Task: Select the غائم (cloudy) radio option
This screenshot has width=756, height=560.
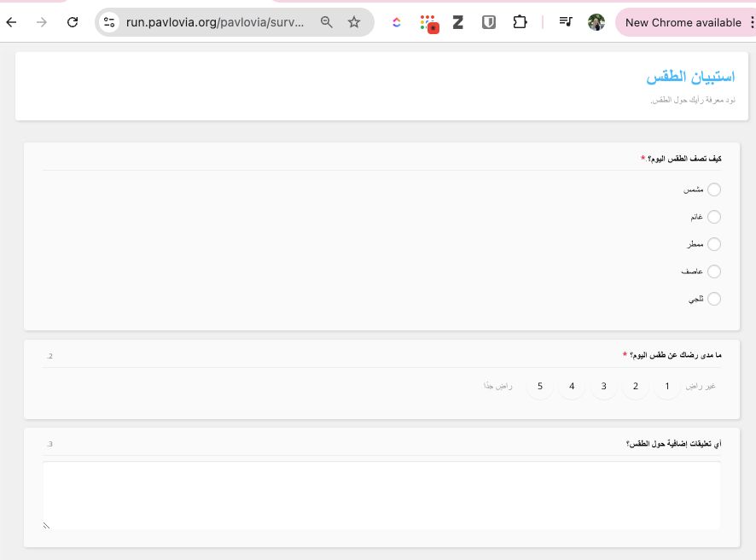Action: [714, 217]
